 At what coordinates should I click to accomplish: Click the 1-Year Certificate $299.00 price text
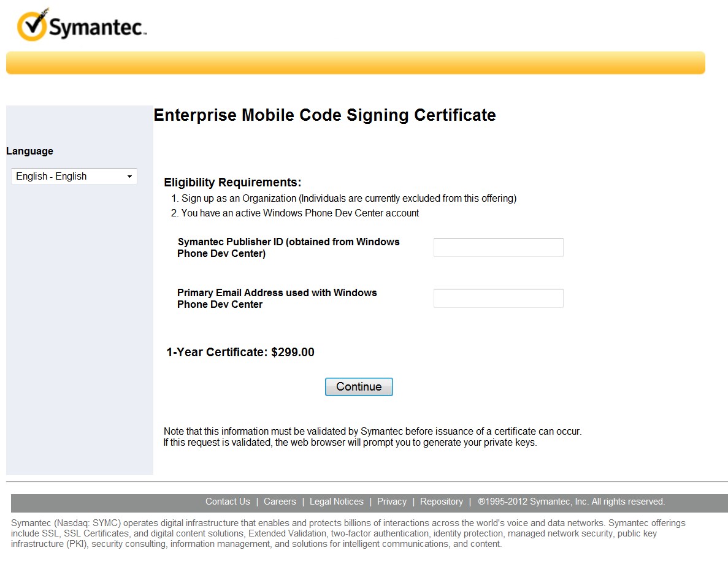point(240,352)
